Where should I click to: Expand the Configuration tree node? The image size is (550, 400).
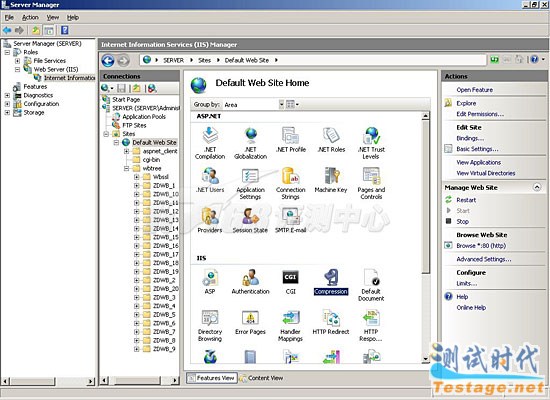(7, 104)
